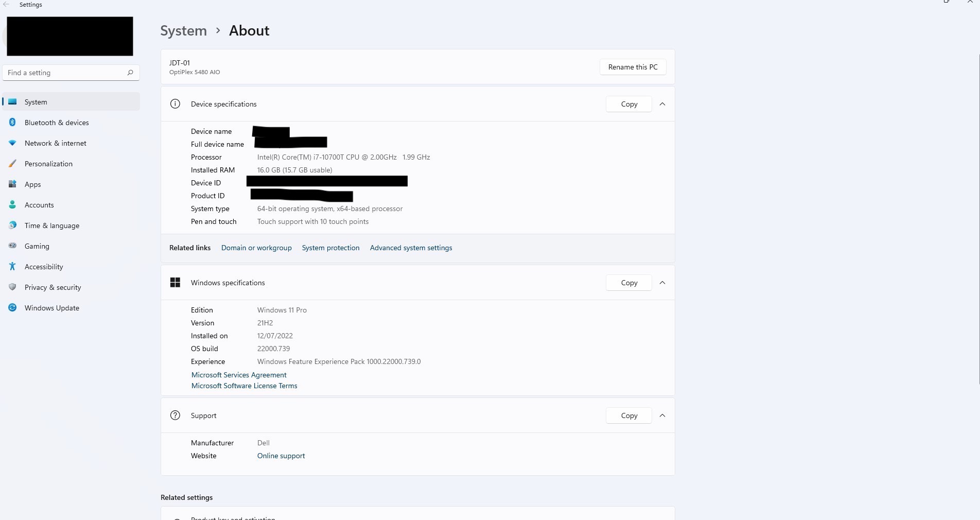Image resolution: width=980 pixels, height=520 pixels.
Task: Go to Privacy & security page
Action: coord(71,287)
